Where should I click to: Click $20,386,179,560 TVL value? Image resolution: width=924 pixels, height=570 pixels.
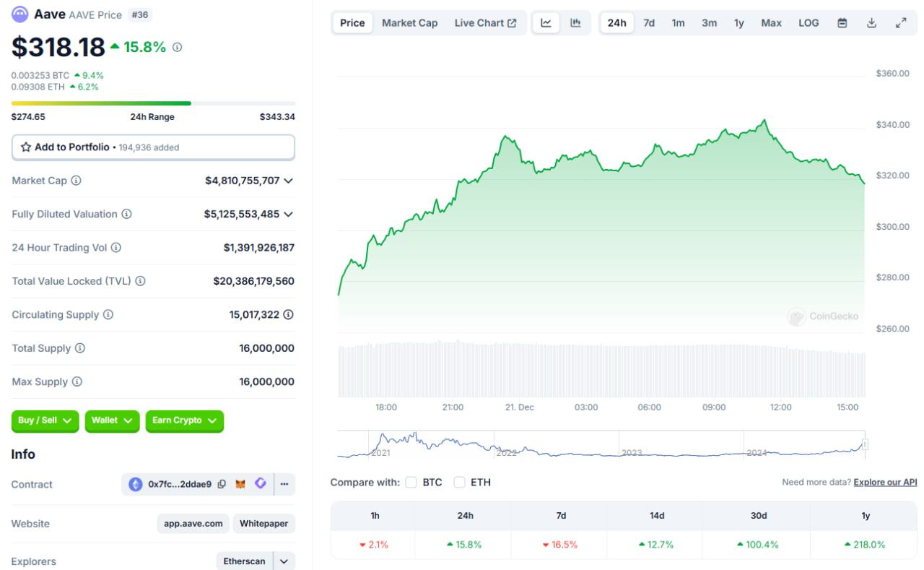[x=254, y=281]
